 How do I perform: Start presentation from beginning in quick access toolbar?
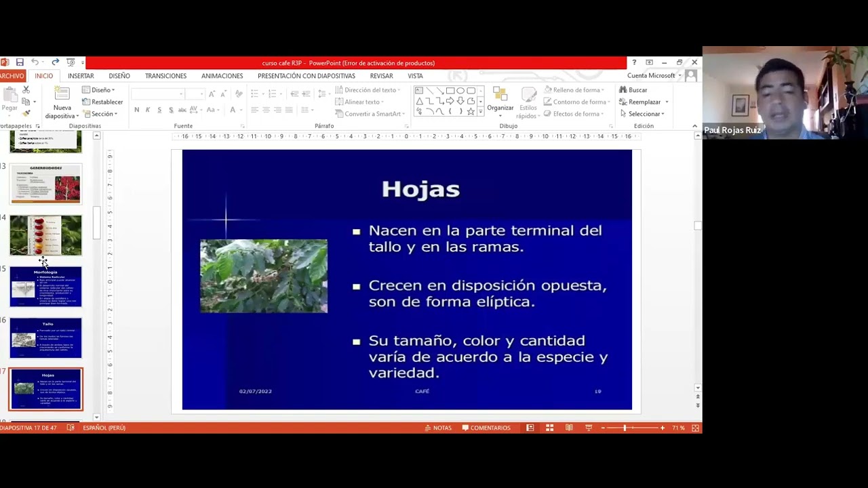pos(71,62)
